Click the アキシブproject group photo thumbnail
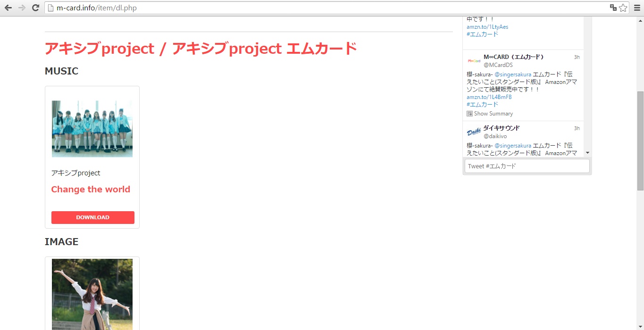This screenshot has height=330, width=644. pos(92,128)
